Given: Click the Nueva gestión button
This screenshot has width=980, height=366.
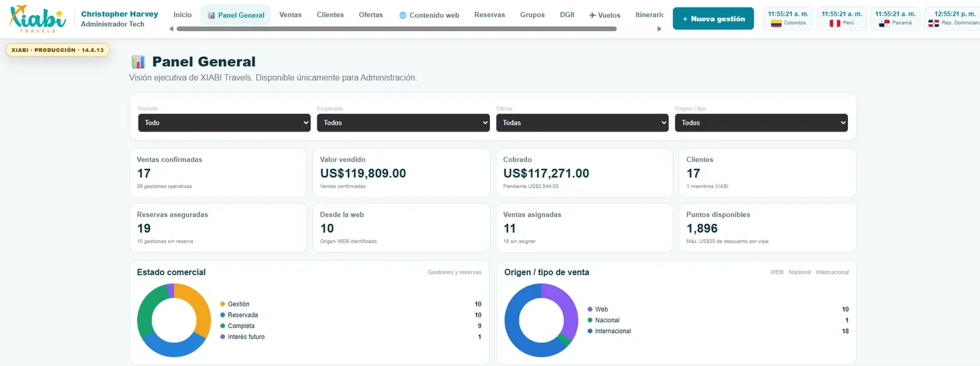Looking at the screenshot, I should coord(713,19).
